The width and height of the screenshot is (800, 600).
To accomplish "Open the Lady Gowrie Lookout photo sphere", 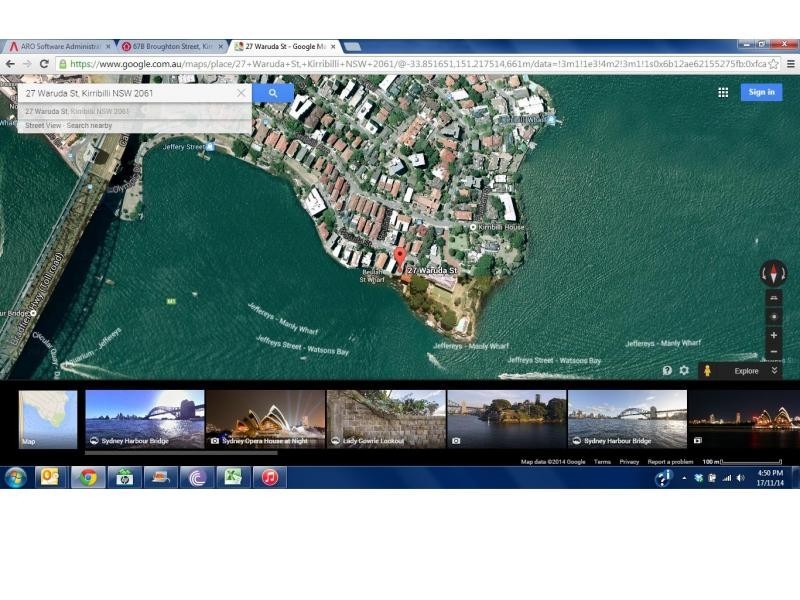I will (x=386, y=419).
